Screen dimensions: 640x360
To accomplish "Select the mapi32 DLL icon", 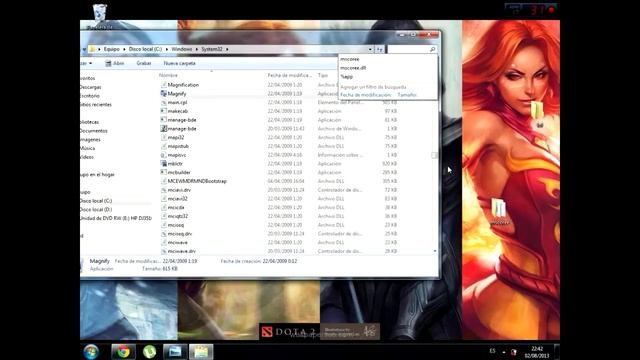I will (x=164, y=138).
